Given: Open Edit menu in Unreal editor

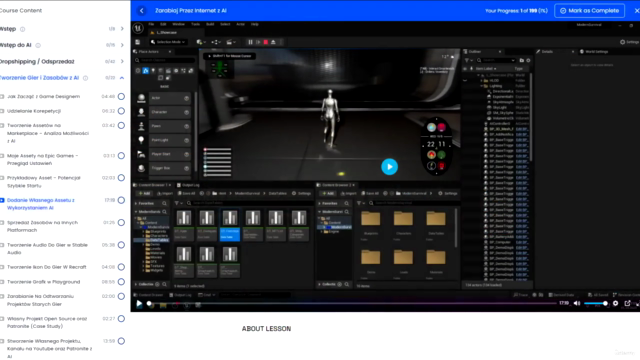Looking at the screenshot, I should click(x=163, y=24).
